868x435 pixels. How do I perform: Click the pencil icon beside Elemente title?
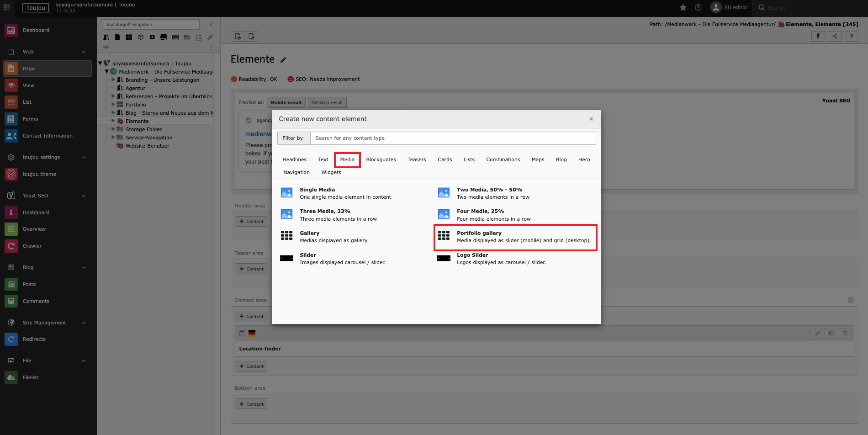pos(283,60)
